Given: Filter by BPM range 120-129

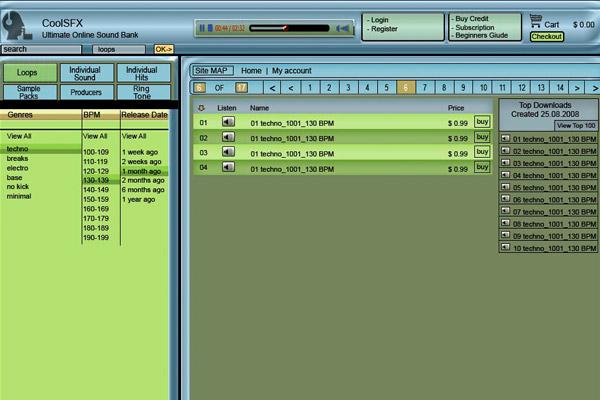Looking at the screenshot, I should click(x=96, y=171).
